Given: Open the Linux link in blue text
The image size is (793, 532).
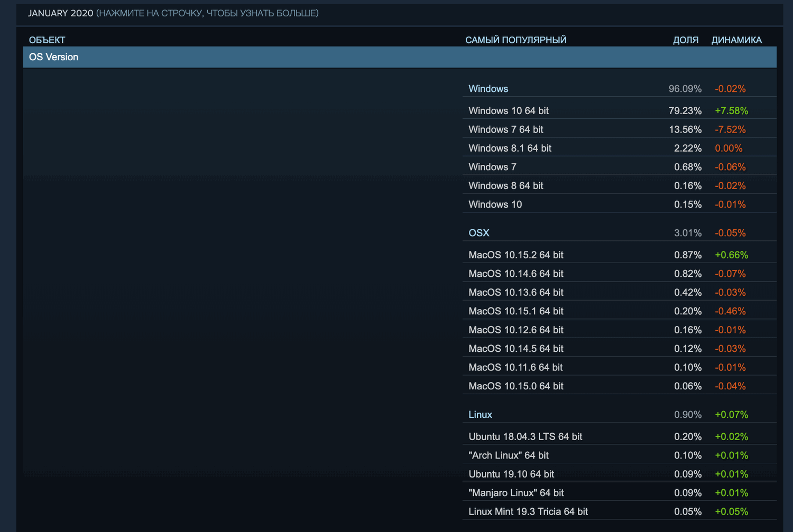Looking at the screenshot, I should tap(480, 414).
